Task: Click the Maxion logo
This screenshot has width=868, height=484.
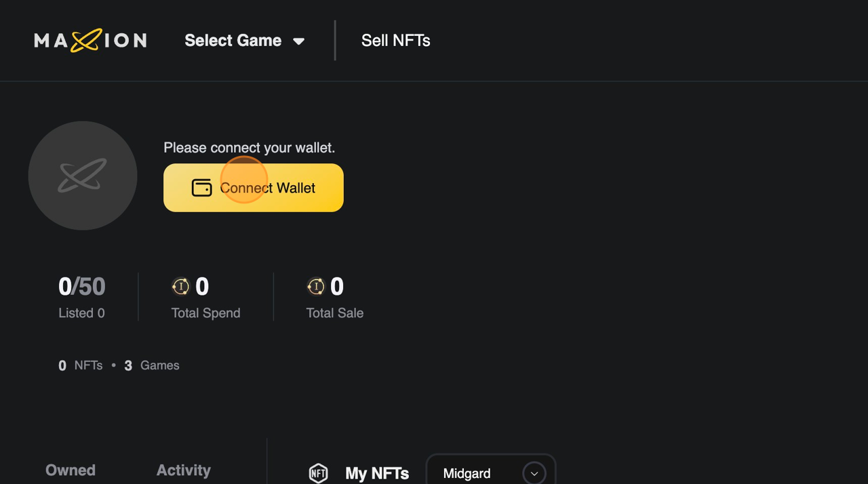Action: tap(90, 41)
